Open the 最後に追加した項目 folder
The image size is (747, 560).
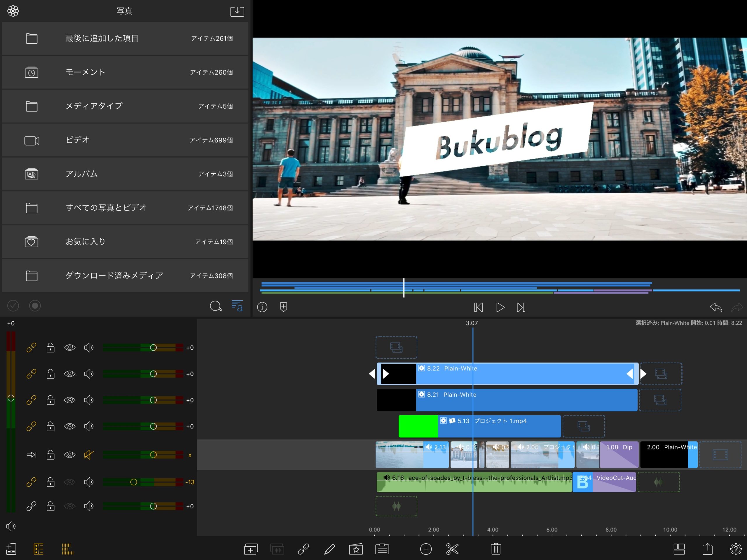click(x=125, y=39)
